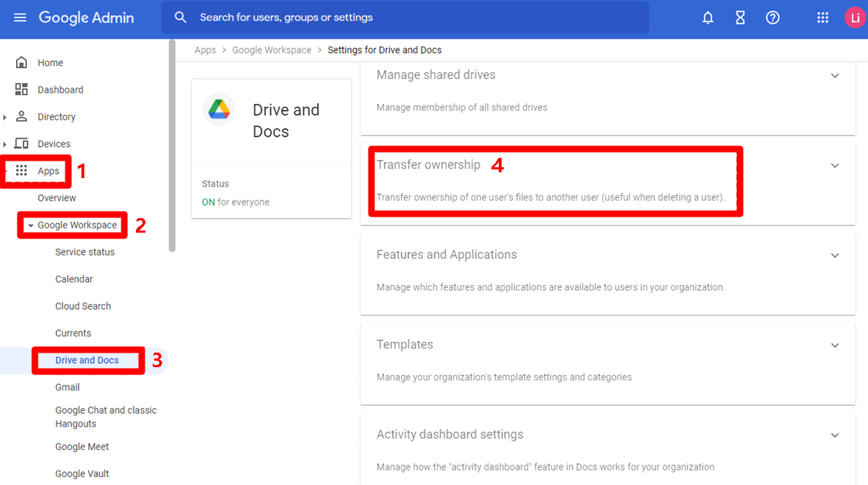Expand the Devices tree arrow
The height and width of the screenshot is (485, 868).
point(4,144)
